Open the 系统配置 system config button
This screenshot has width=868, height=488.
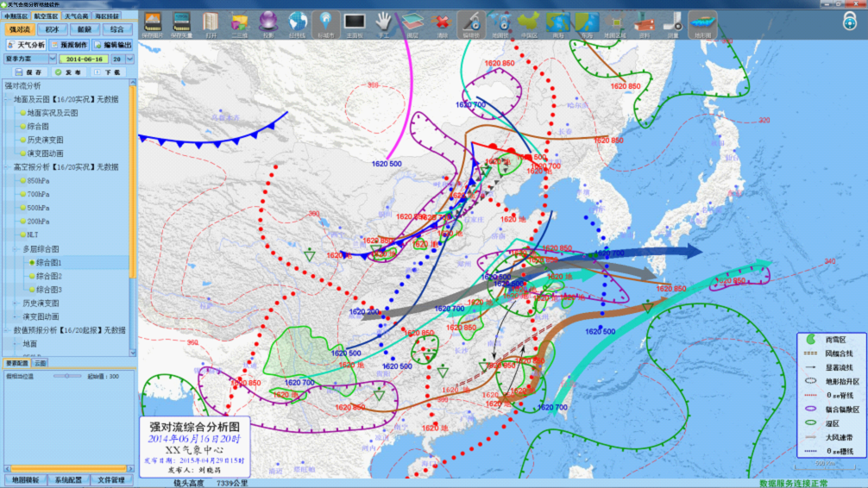(69, 480)
